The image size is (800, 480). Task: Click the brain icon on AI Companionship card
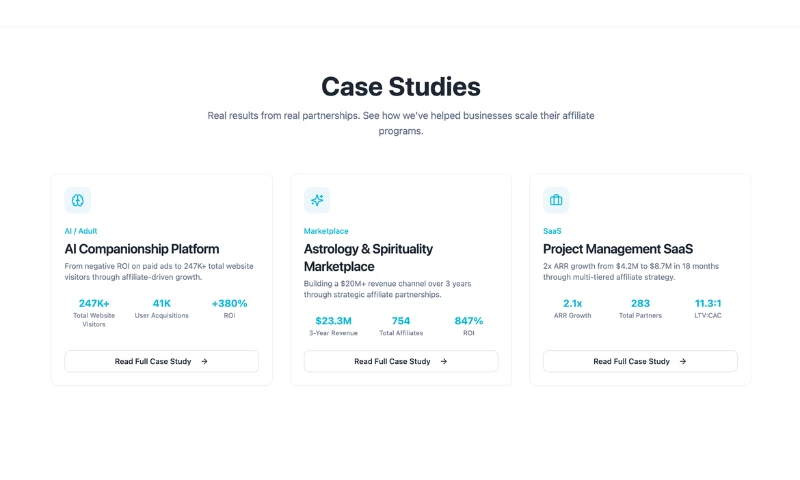pos(77,200)
